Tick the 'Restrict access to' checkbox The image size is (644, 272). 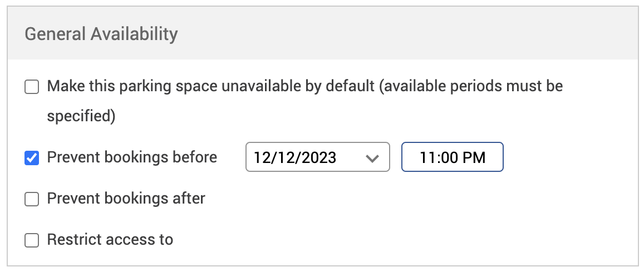tap(32, 240)
